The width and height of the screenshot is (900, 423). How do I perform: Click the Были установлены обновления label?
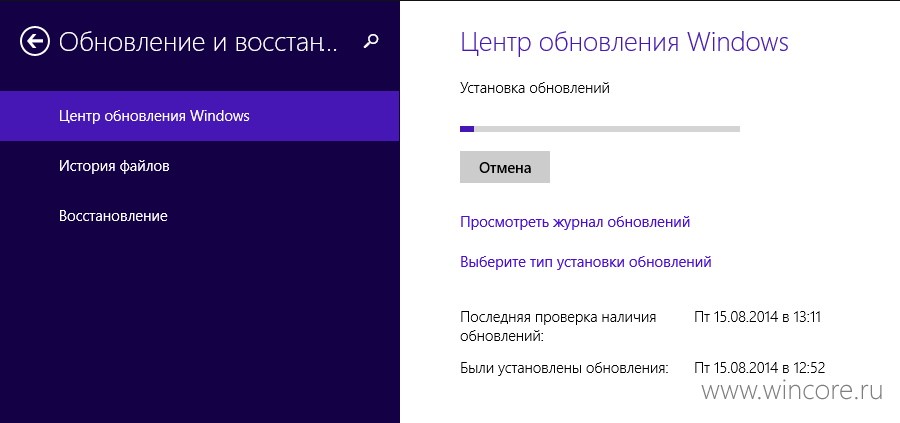[x=565, y=368]
